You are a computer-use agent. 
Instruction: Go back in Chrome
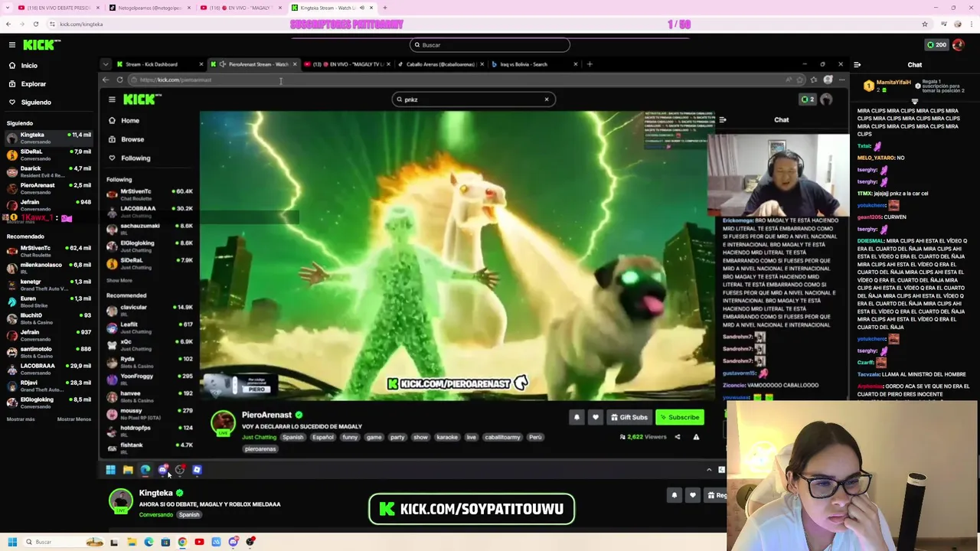click(8, 24)
